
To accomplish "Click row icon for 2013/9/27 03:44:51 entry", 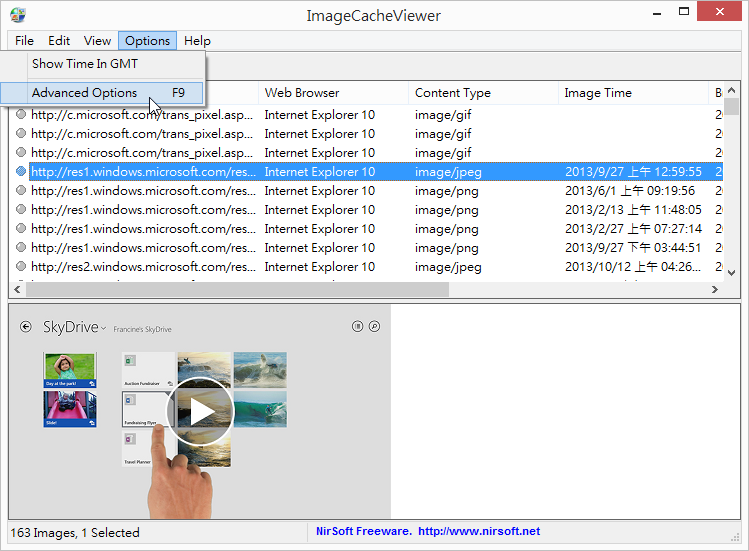I will point(21,247).
